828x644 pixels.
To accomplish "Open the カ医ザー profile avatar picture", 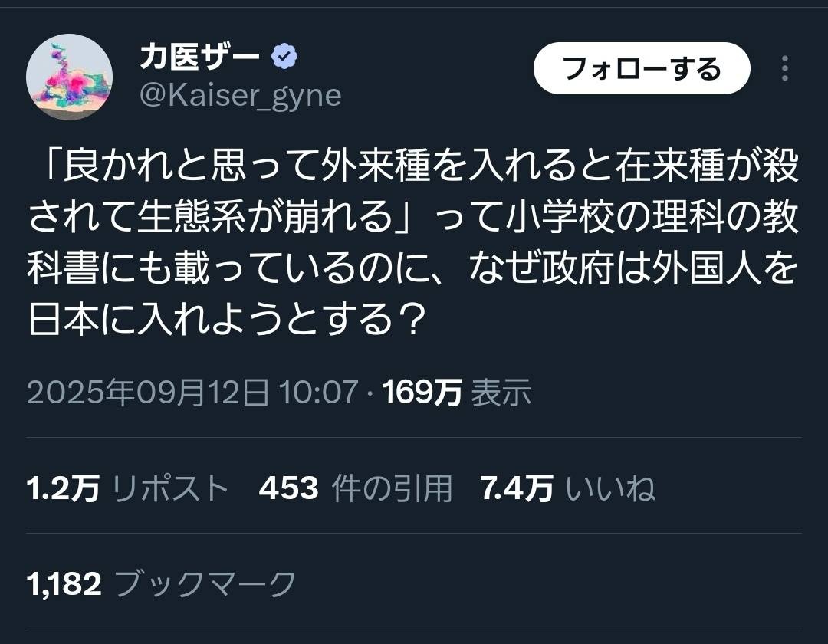I will 70,77.
